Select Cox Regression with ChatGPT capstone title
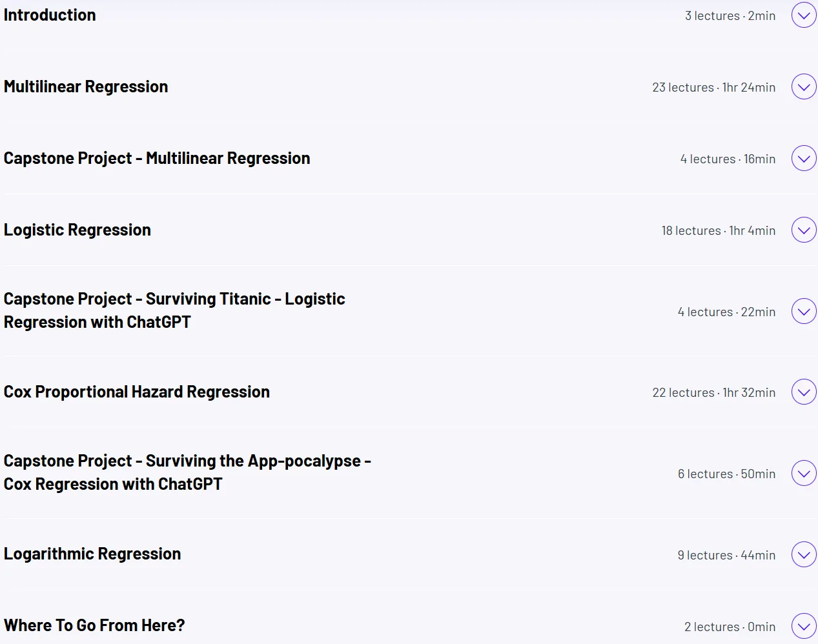The height and width of the screenshot is (644, 818). [187, 472]
